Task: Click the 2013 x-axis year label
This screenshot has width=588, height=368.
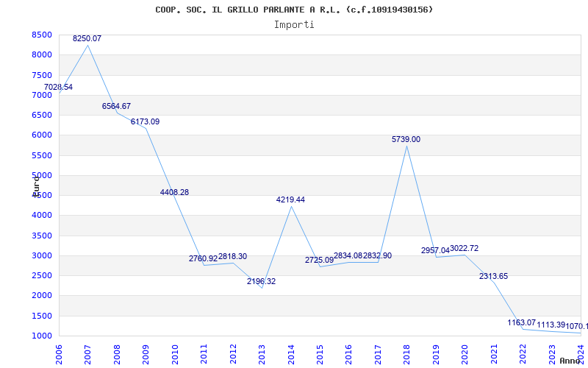Action: tap(262, 355)
